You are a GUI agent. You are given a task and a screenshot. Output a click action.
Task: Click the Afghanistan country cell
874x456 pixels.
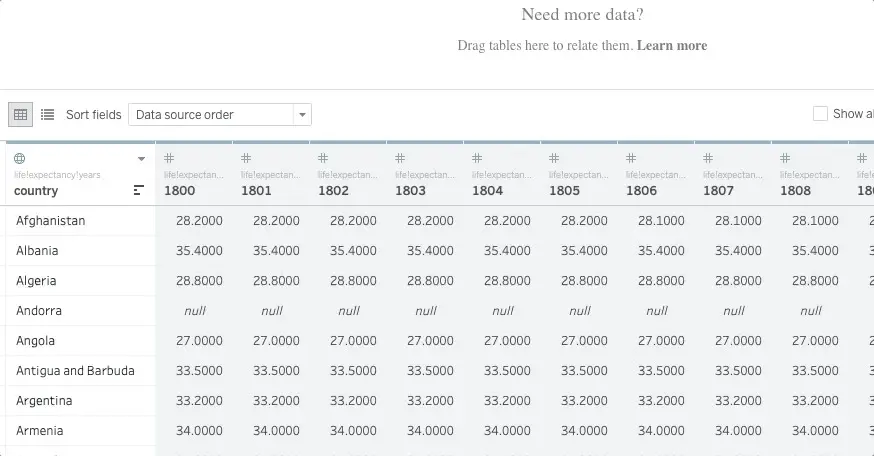click(x=51, y=221)
